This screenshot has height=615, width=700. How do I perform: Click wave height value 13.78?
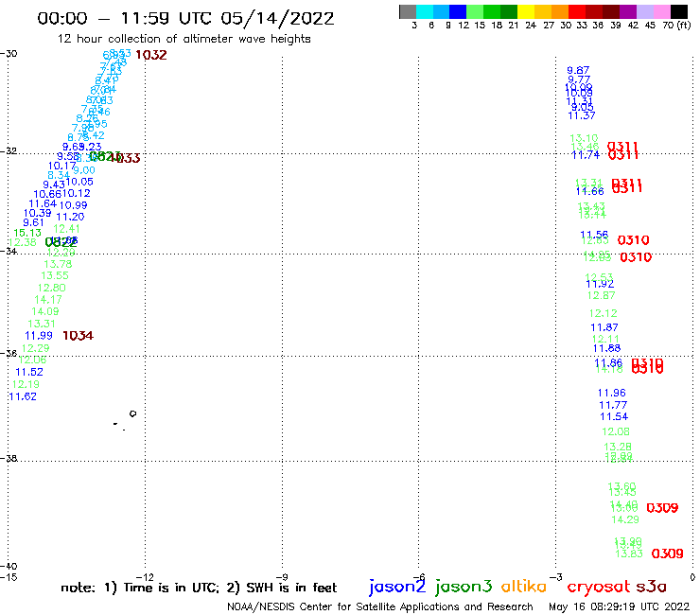pyautogui.click(x=58, y=264)
